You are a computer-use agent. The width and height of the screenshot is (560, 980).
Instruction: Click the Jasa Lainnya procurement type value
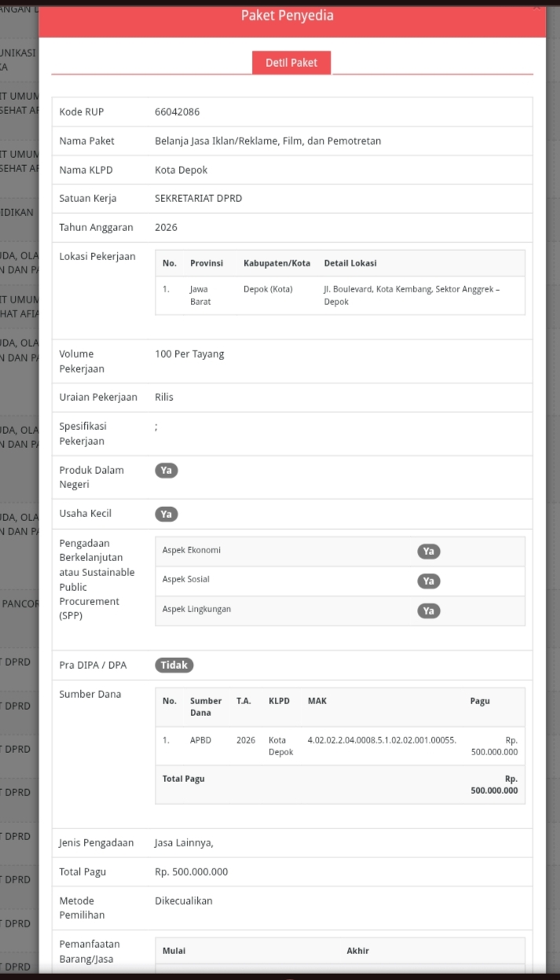184,843
